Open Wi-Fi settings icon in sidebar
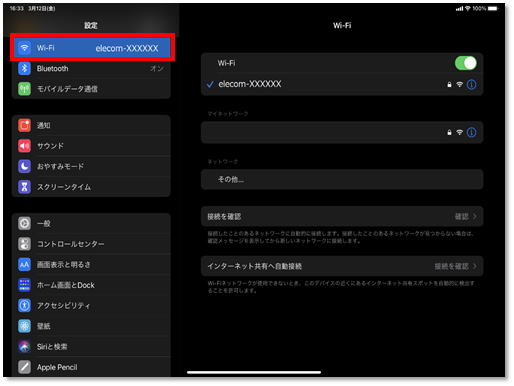The width and height of the screenshot is (514, 386). click(24, 48)
